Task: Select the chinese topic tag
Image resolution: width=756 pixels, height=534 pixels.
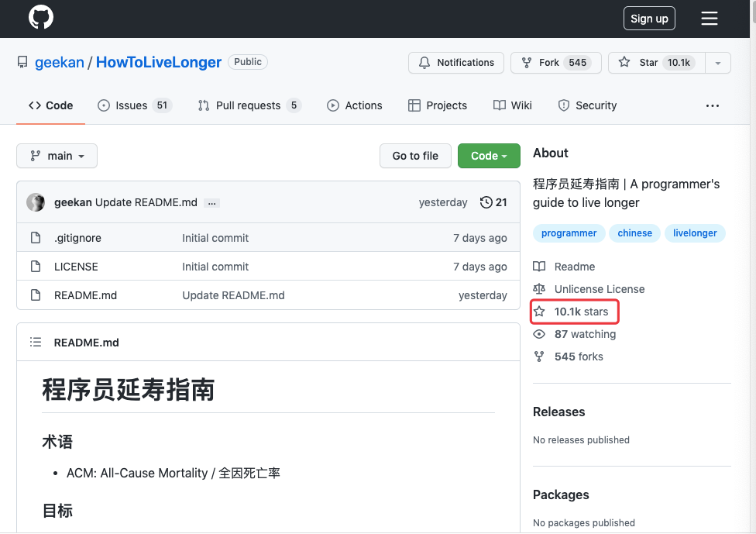Action: coord(634,233)
